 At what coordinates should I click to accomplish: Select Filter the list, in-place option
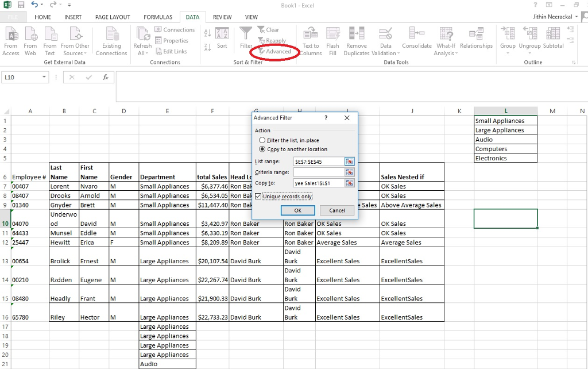click(x=262, y=140)
